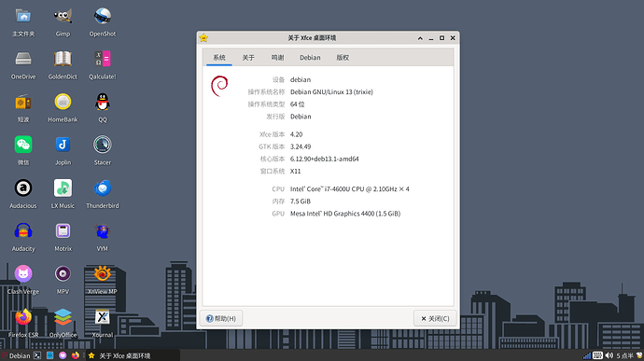Select the Xfce version 4.20
Screen dimensions: 644x361
[296, 134]
